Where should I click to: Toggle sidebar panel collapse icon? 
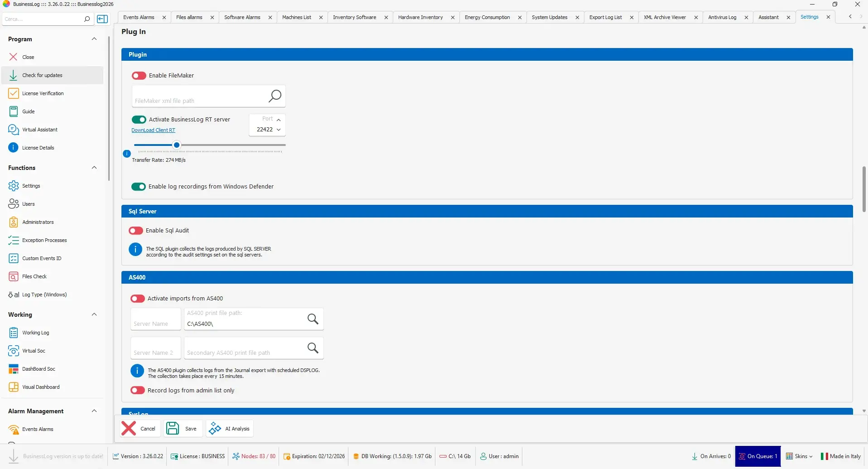pos(103,19)
